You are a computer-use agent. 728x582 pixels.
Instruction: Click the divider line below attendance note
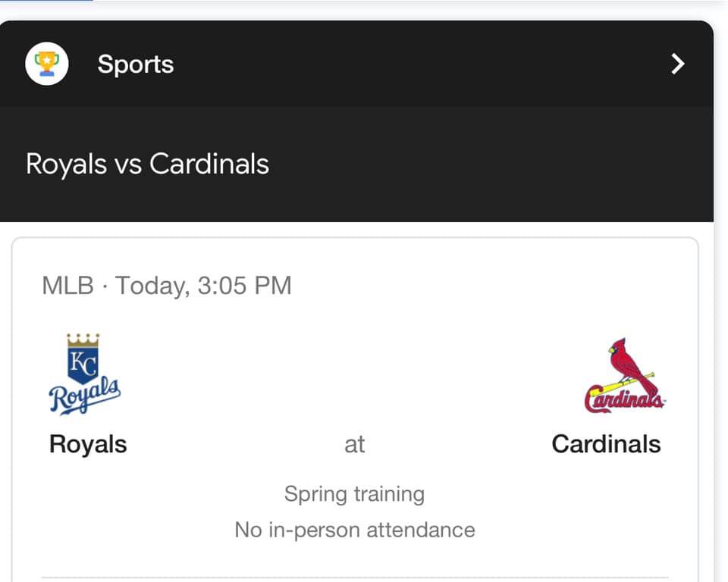[355, 578]
